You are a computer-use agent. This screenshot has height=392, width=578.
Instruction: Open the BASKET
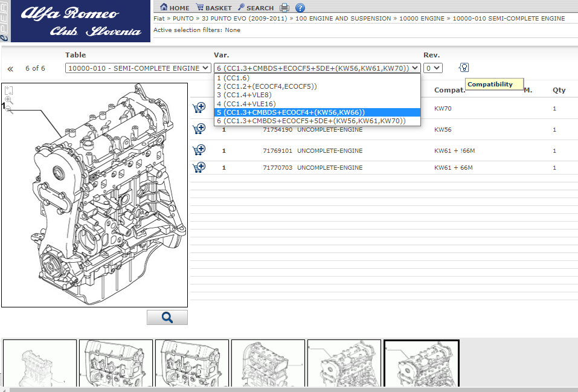pyautogui.click(x=213, y=7)
